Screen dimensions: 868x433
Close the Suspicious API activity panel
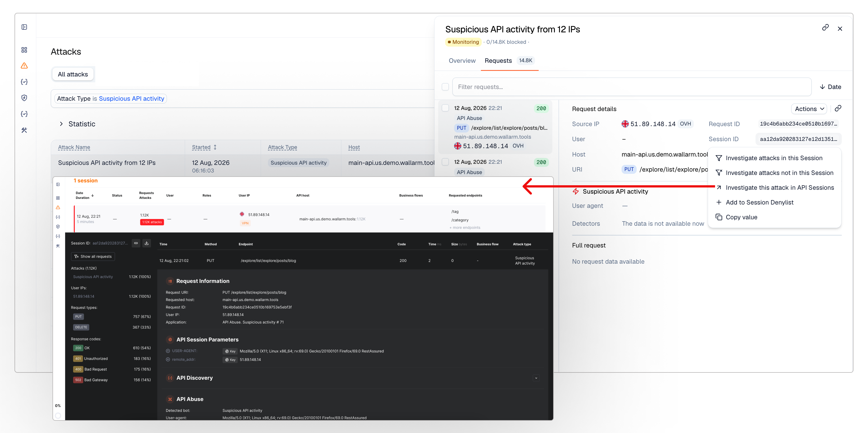[x=840, y=29]
